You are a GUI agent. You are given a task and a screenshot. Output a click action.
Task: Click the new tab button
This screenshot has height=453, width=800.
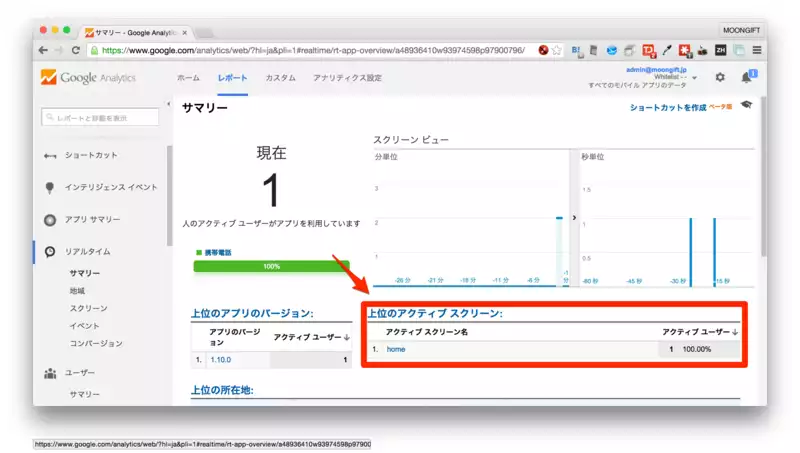pos(204,33)
